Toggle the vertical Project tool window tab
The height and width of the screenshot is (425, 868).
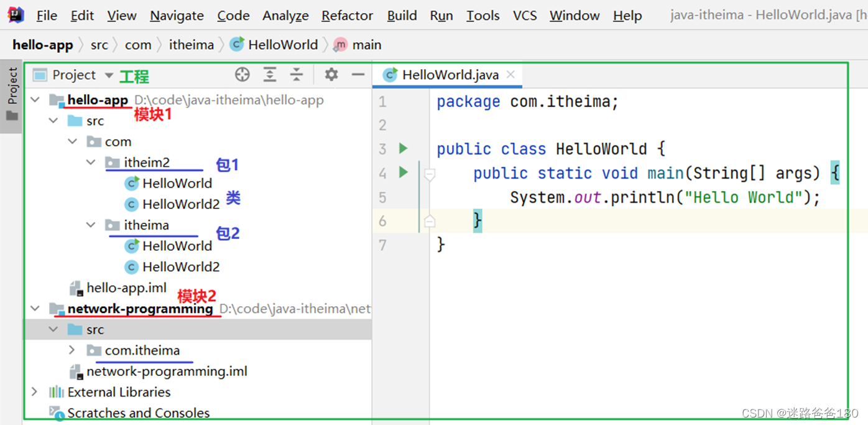12,96
